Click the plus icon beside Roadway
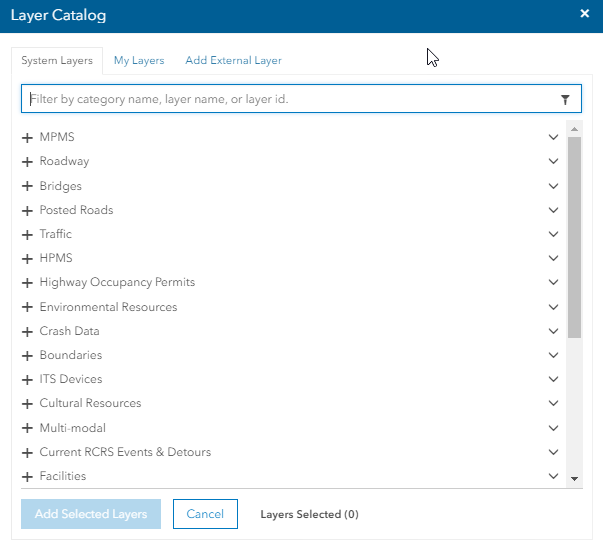603x555 pixels. pos(27,162)
